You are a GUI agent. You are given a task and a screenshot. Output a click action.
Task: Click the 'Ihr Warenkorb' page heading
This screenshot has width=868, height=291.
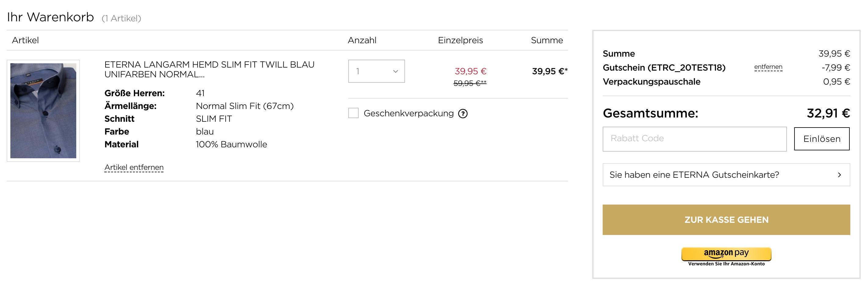point(51,17)
